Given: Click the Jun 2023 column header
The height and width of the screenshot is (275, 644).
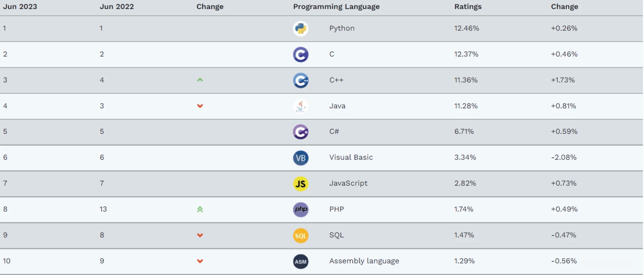Looking at the screenshot, I should tap(20, 7).
